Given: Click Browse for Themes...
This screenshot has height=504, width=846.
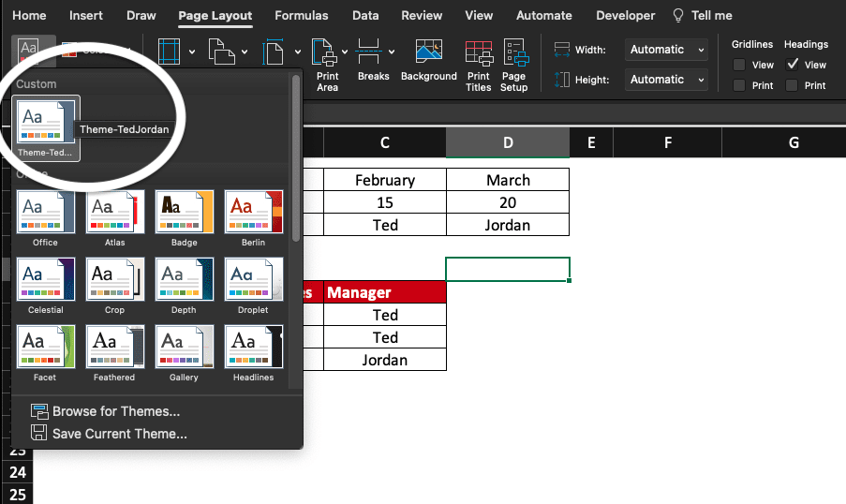Looking at the screenshot, I should click(115, 411).
